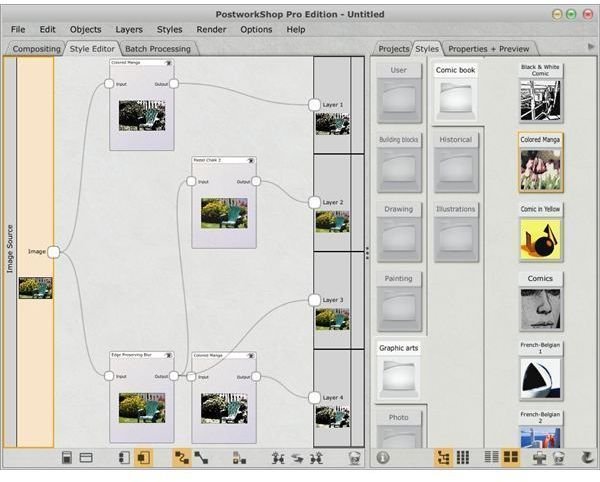Click the Pastel Chalk 2 node Output port

click(x=256, y=181)
